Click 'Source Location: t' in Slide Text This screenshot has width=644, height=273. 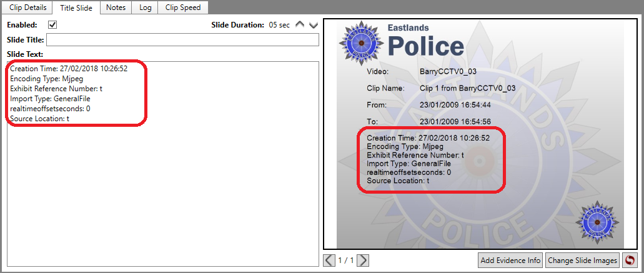pyautogui.click(x=39, y=119)
